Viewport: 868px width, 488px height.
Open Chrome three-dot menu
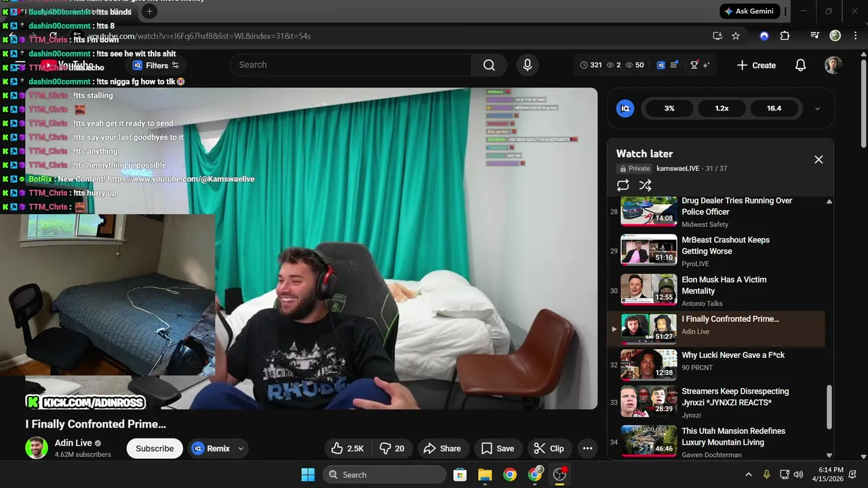click(x=854, y=36)
